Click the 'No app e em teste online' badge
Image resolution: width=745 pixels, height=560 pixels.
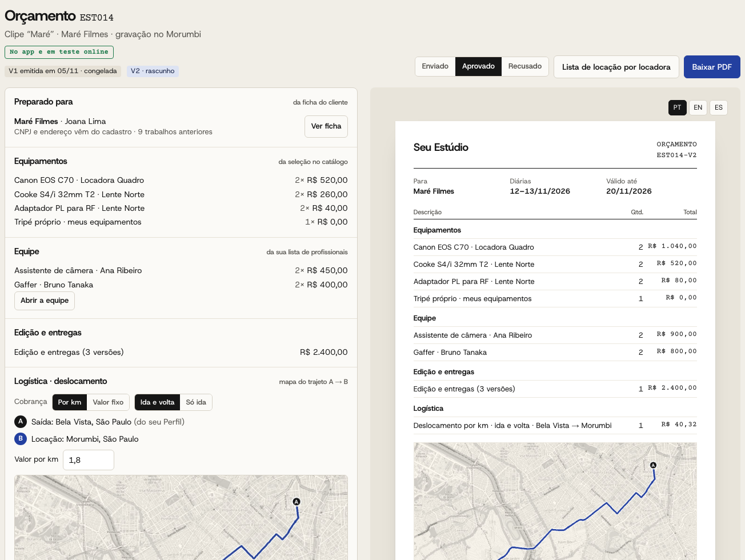click(59, 52)
